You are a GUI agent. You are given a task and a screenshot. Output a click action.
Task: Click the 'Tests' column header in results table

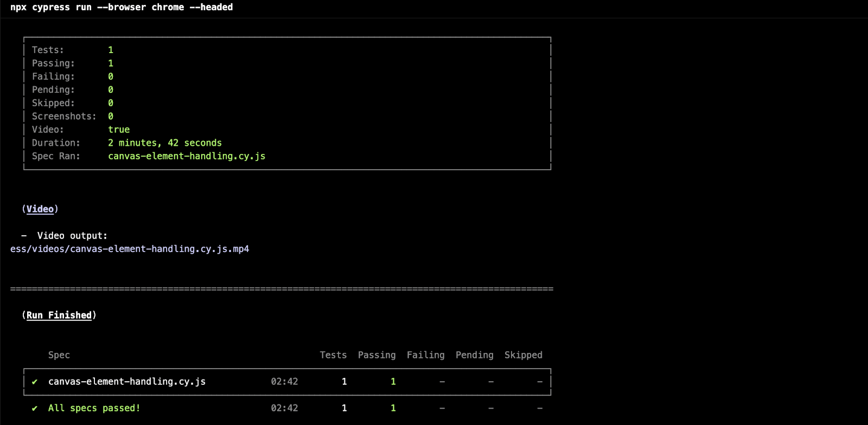click(333, 355)
